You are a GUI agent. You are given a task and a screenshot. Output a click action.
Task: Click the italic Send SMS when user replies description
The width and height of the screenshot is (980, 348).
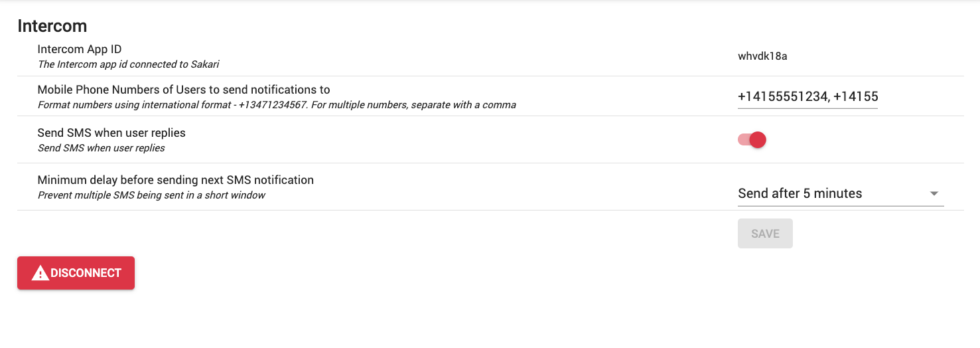click(102, 148)
